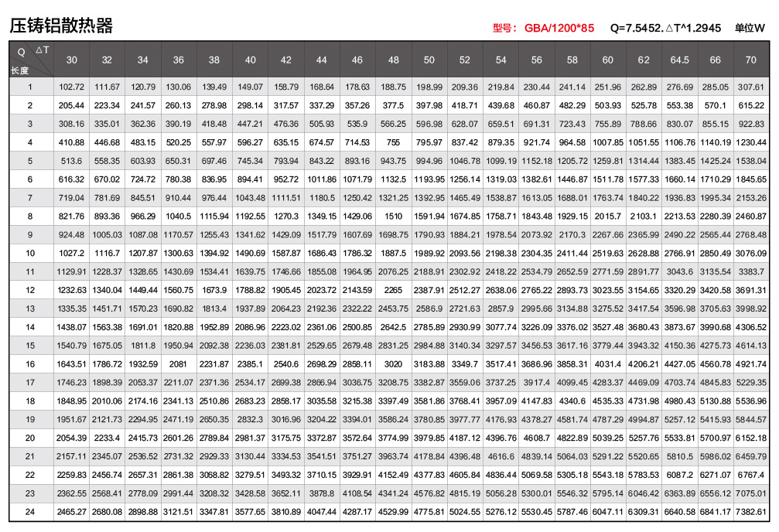Select the cell showing 307.61
The width and height of the screenshot is (779, 532).
click(x=750, y=87)
